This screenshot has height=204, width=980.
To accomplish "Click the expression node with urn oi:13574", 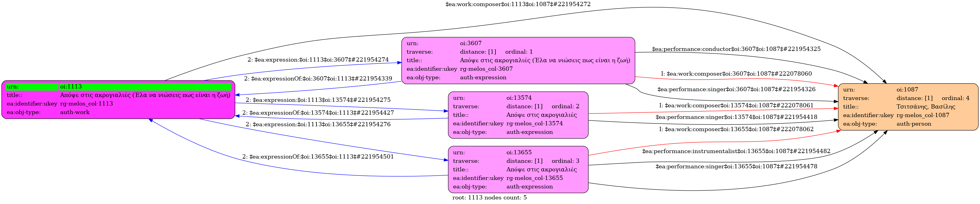I will [518, 115].
